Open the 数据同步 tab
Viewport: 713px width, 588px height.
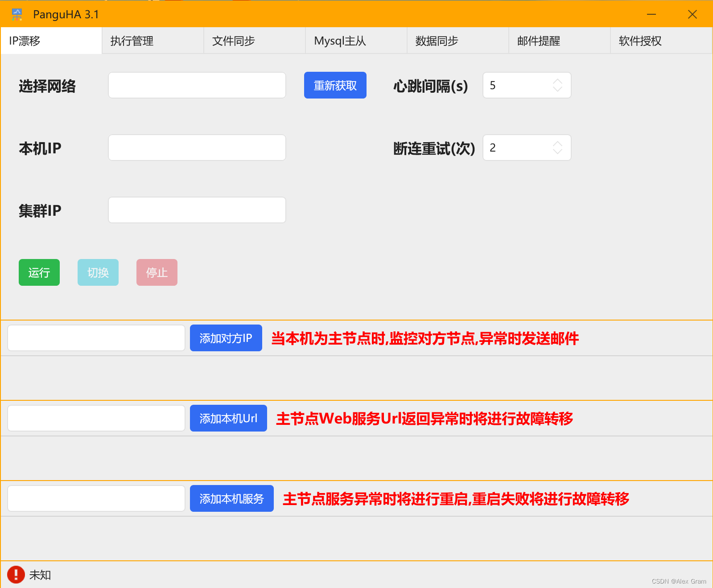458,41
